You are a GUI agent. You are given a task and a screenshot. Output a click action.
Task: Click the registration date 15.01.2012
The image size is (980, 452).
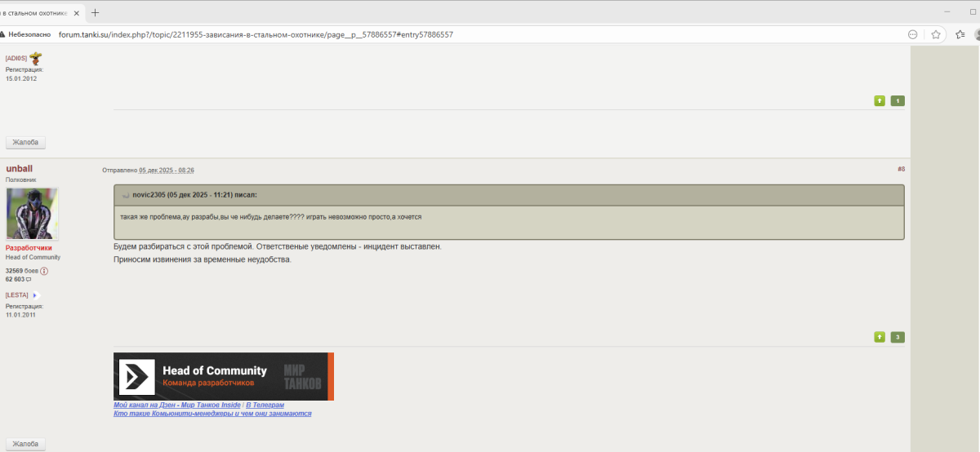(21, 79)
